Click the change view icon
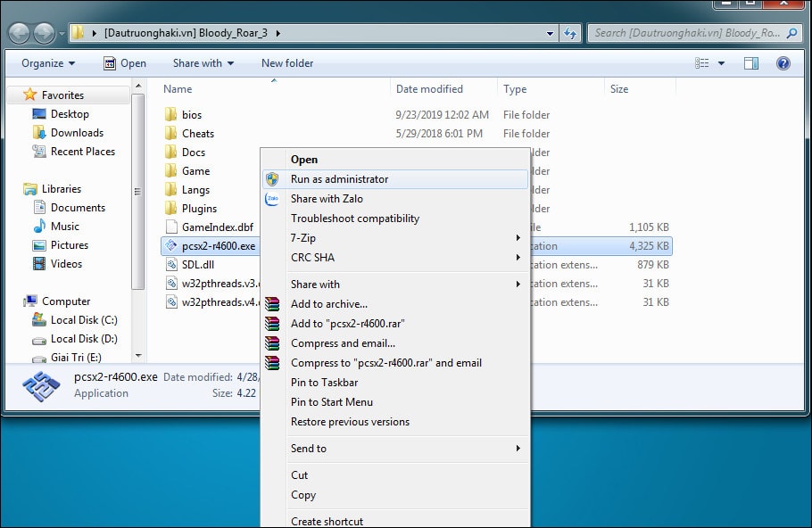 pyautogui.click(x=701, y=63)
